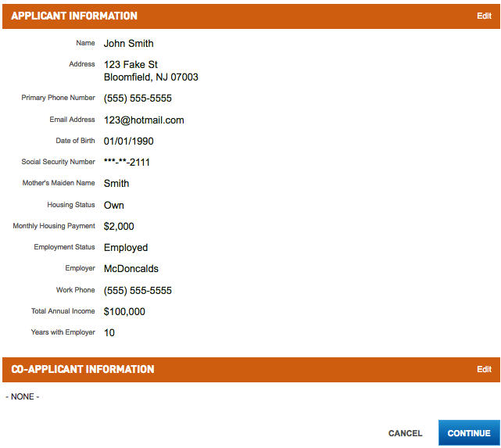Image resolution: width=501 pixels, height=448 pixels.
Task: Click the mother's maiden name value Smith
Action: click(116, 184)
